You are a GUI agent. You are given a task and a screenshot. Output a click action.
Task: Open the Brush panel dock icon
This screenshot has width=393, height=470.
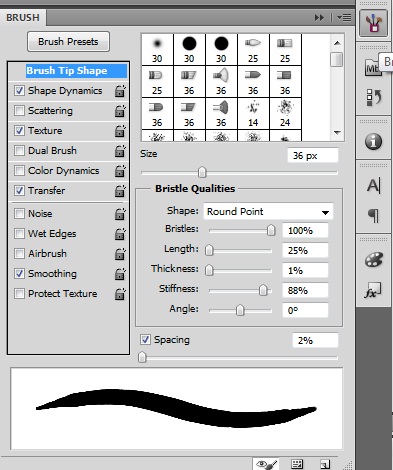(373, 23)
